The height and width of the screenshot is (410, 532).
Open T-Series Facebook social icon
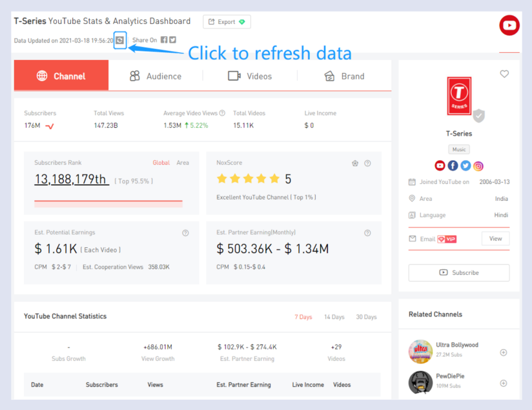click(453, 166)
